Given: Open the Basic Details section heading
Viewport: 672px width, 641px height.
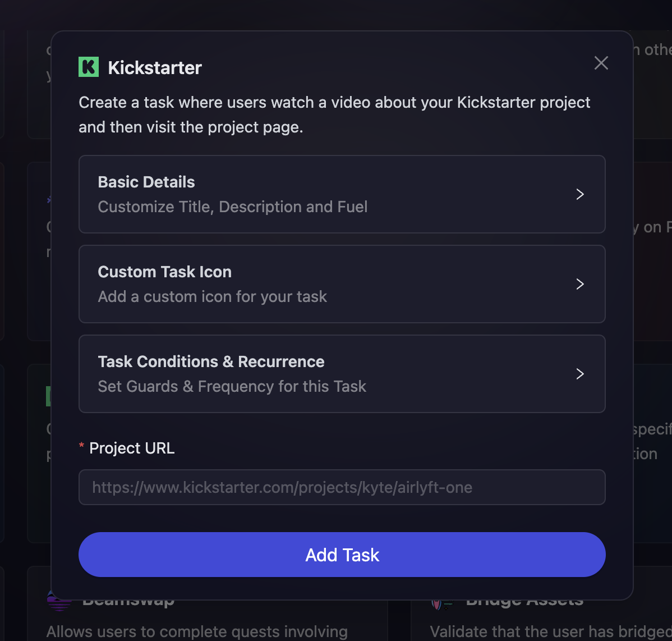Looking at the screenshot, I should (x=146, y=182).
